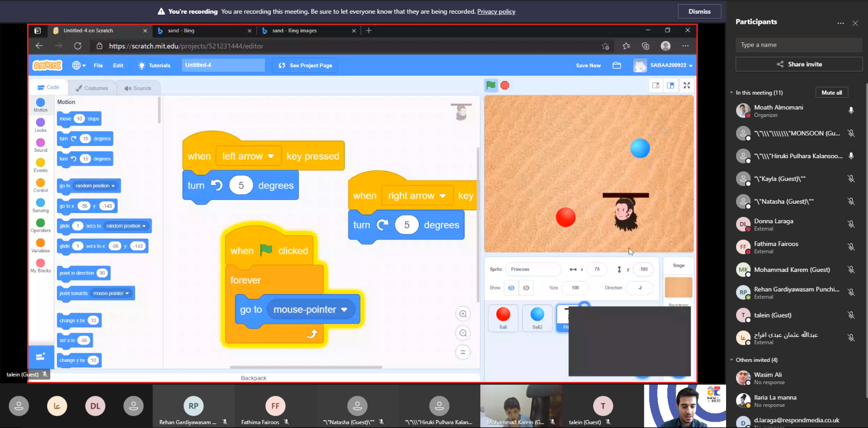Open the Add Extension button

(x=41, y=357)
